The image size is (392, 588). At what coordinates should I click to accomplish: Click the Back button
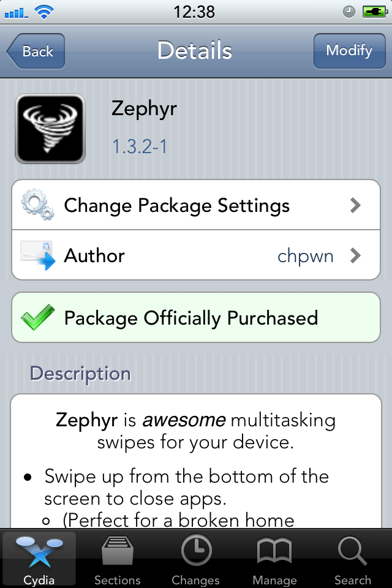[36, 51]
